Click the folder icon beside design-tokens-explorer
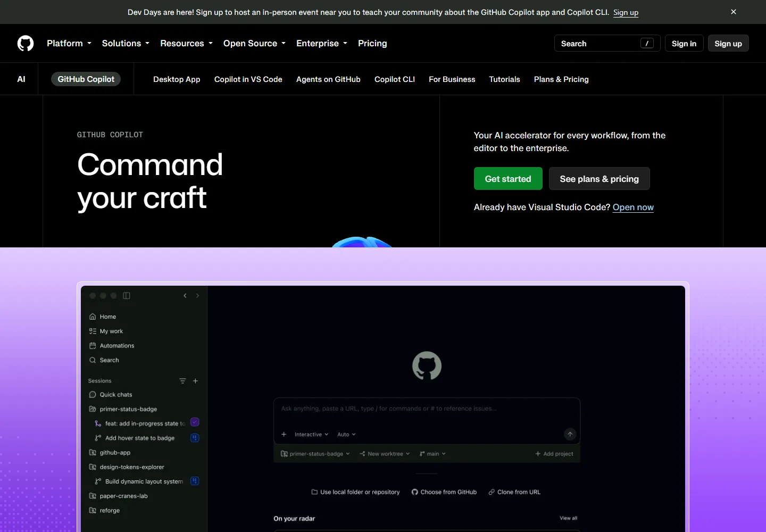Image resolution: width=766 pixels, height=532 pixels. coord(93,467)
